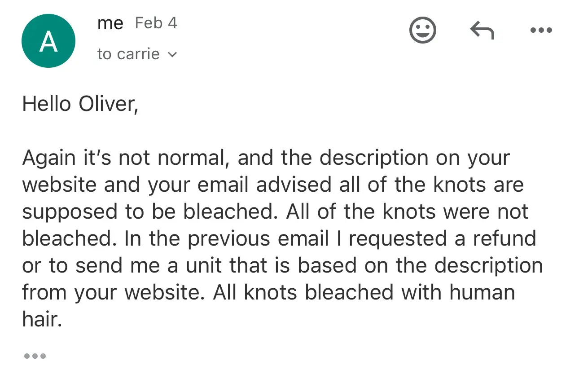The height and width of the screenshot is (392, 579).
Task: Click the "Feb 4" date label
Action: (156, 23)
